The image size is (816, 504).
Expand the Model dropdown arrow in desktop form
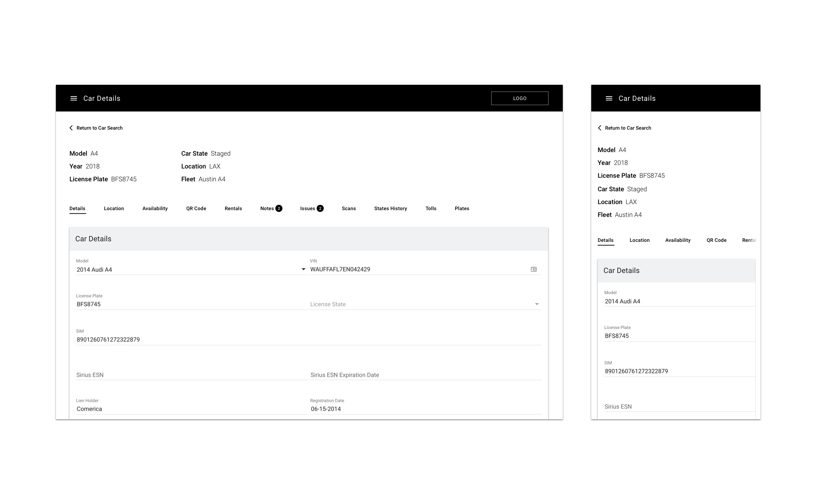tap(303, 269)
